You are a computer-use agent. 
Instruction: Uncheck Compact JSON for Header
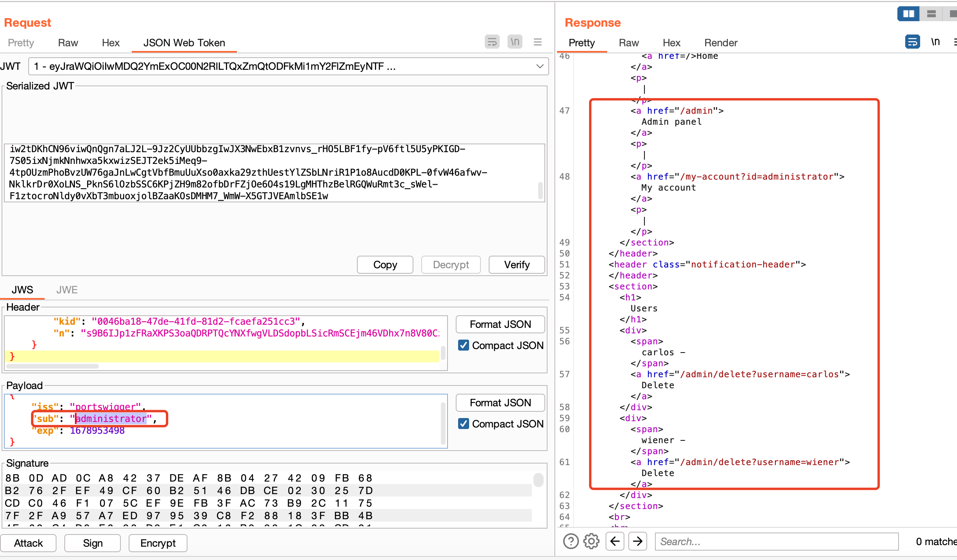(x=464, y=345)
